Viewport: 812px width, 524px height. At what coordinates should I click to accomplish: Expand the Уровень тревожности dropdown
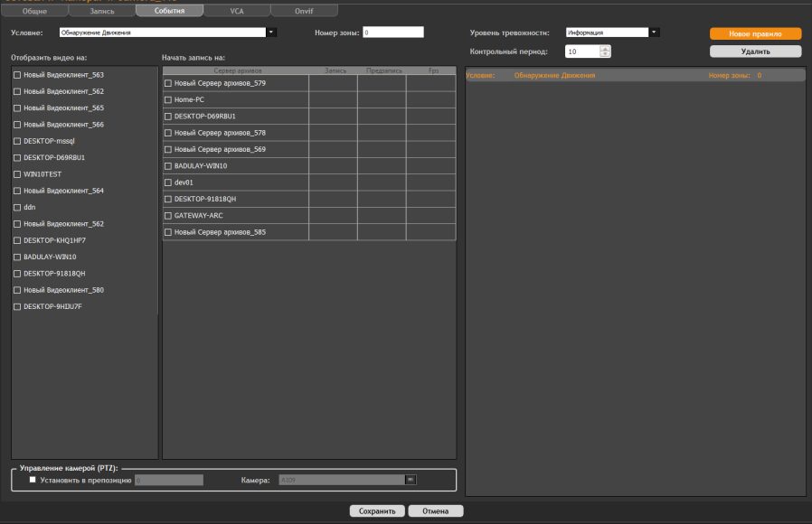click(655, 33)
